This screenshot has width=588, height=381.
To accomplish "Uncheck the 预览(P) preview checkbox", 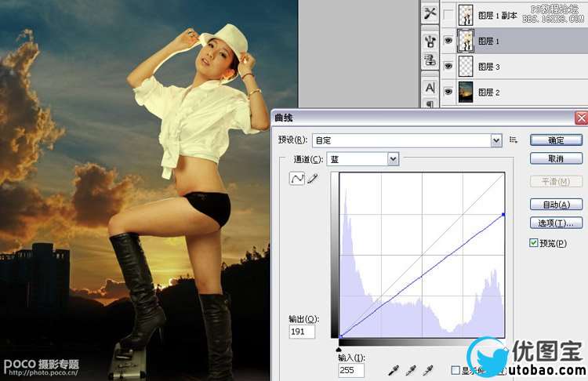I will click(533, 243).
